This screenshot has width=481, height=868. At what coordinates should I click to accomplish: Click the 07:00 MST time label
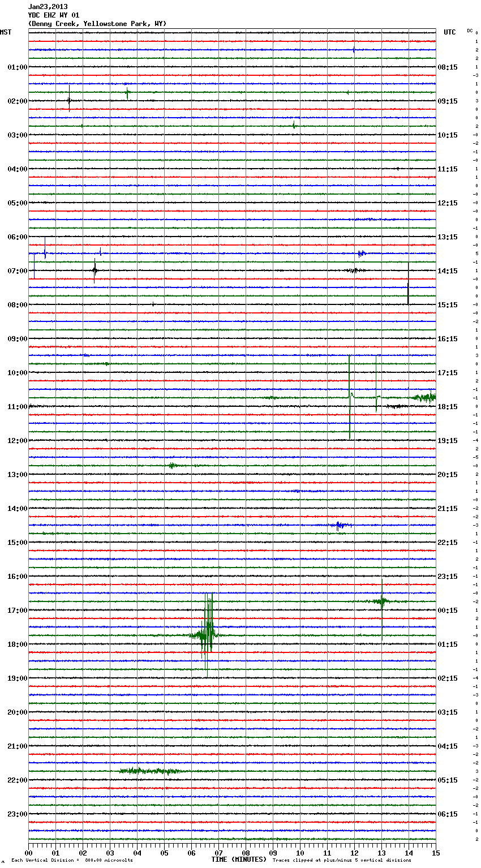18,271
